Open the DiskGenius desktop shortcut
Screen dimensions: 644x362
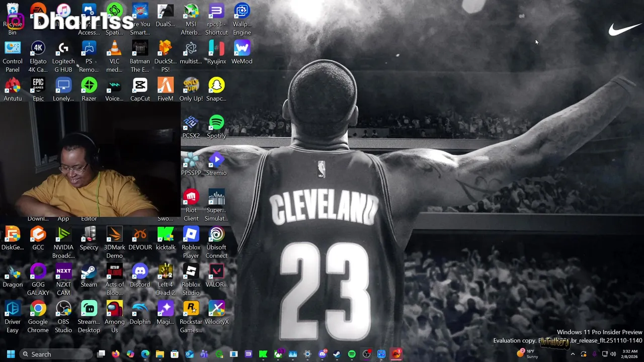pos(13,238)
